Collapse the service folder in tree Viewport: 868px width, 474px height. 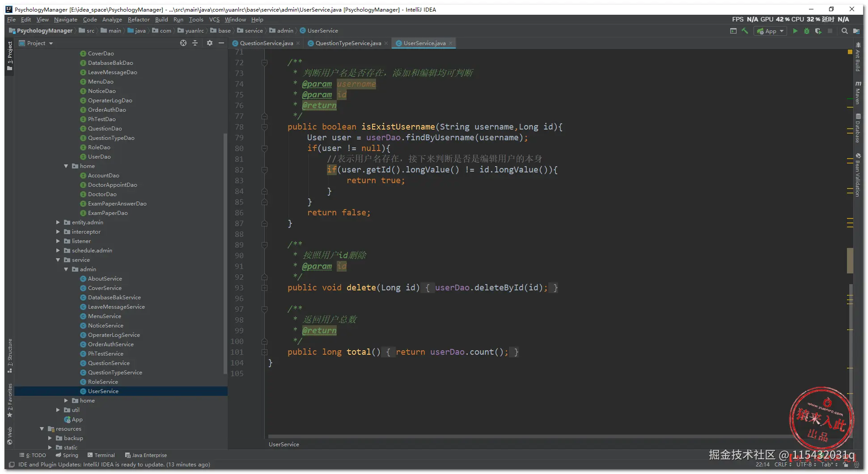(58, 260)
